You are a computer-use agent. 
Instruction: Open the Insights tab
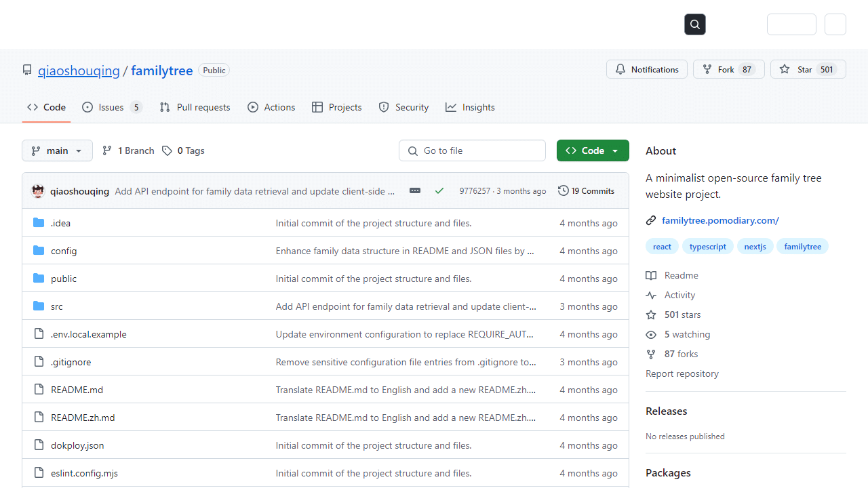tap(470, 107)
